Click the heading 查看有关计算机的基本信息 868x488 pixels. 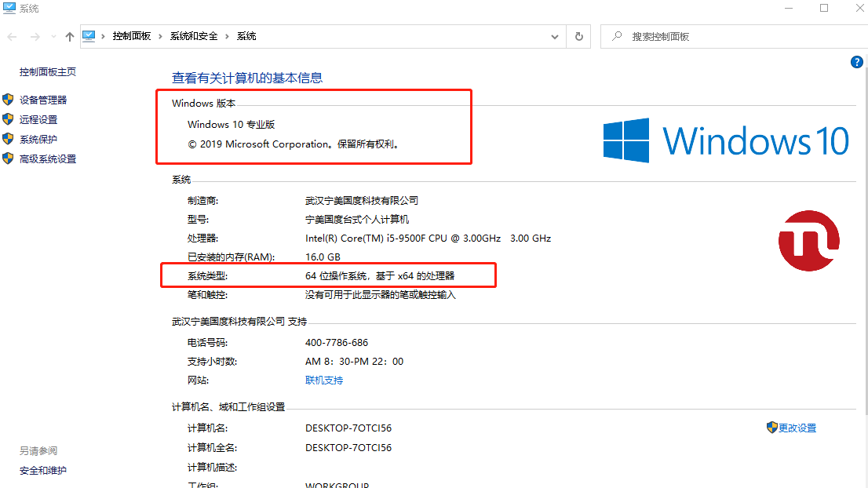[247, 78]
